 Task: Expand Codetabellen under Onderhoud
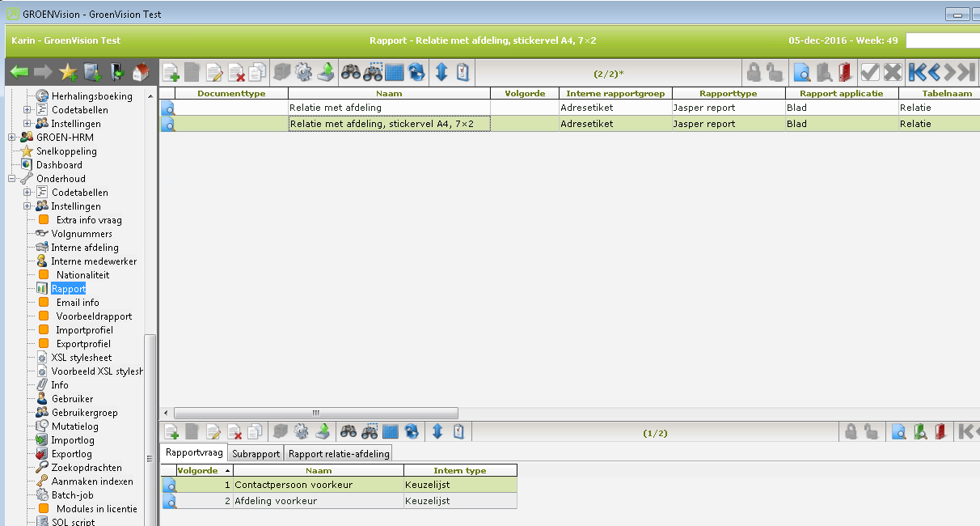pyautogui.click(x=27, y=193)
